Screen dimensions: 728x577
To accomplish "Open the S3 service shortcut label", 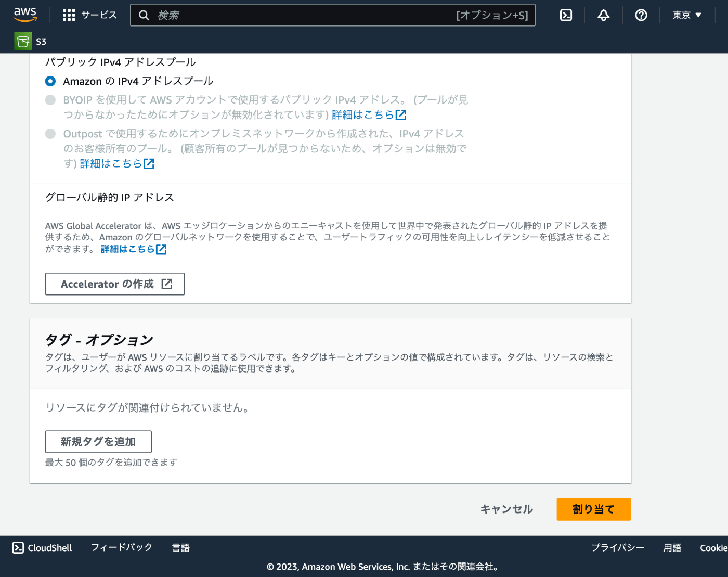I will 41,42.
